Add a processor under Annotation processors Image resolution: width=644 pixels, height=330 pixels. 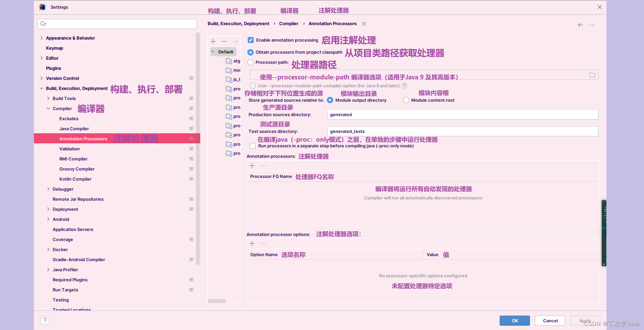pos(252,166)
